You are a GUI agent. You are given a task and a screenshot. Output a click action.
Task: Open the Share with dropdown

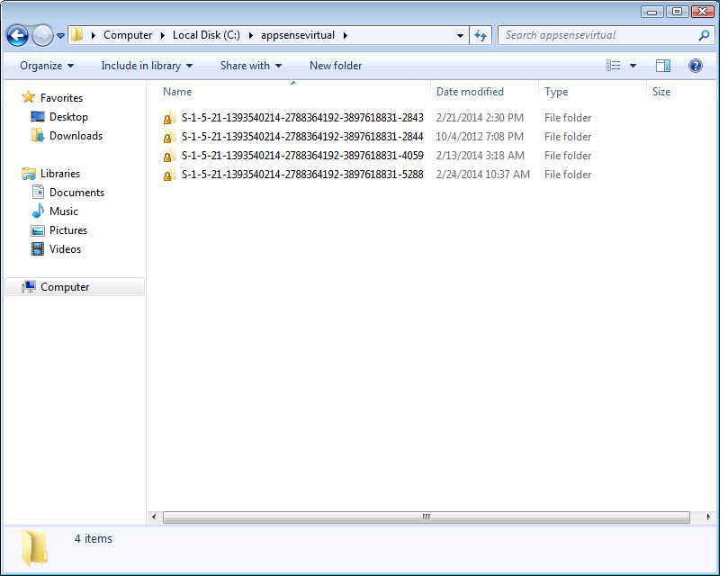251,66
